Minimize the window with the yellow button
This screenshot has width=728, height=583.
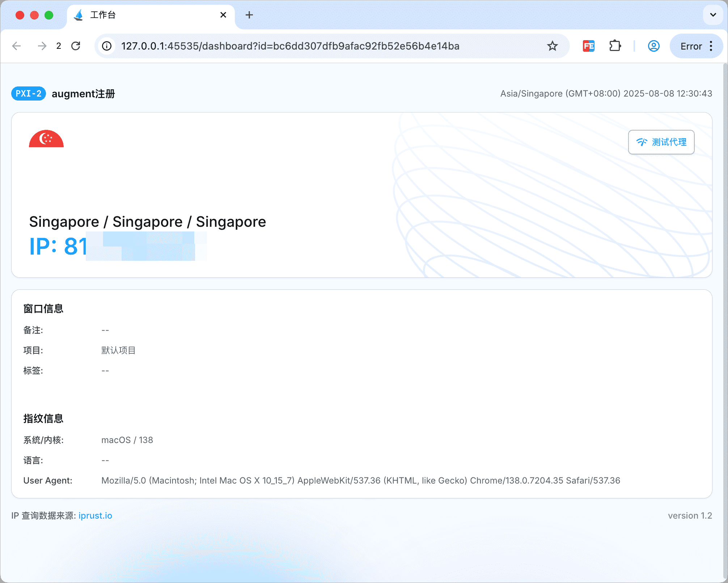point(34,15)
